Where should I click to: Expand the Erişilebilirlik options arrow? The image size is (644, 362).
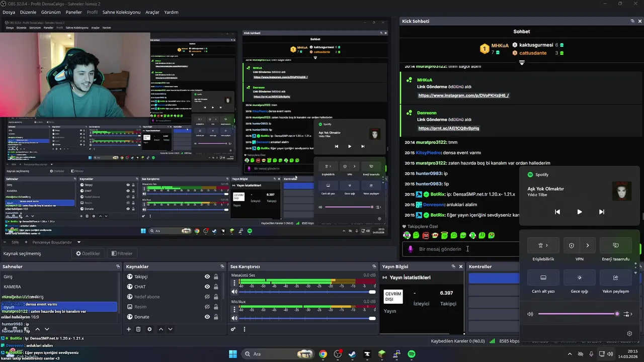[547, 245]
